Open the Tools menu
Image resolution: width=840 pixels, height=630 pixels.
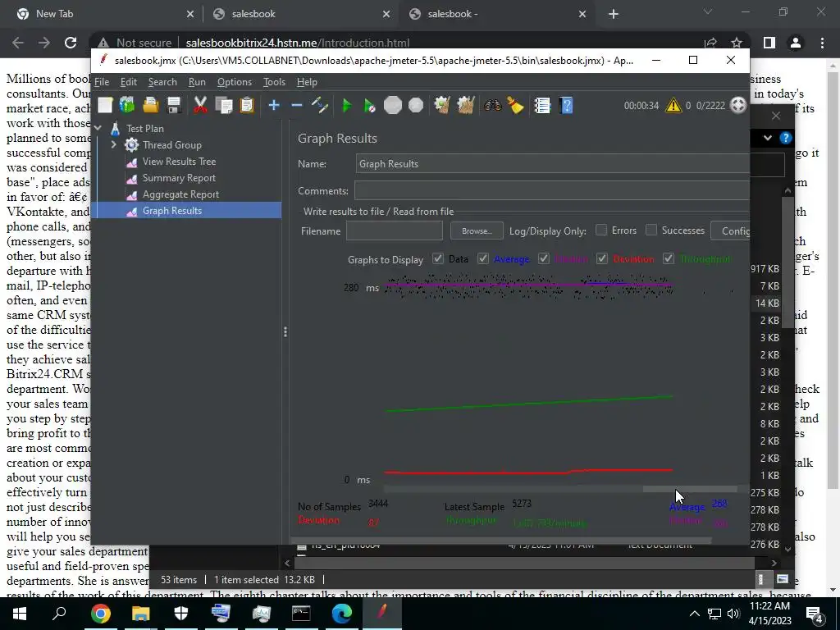tap(274, 82)
